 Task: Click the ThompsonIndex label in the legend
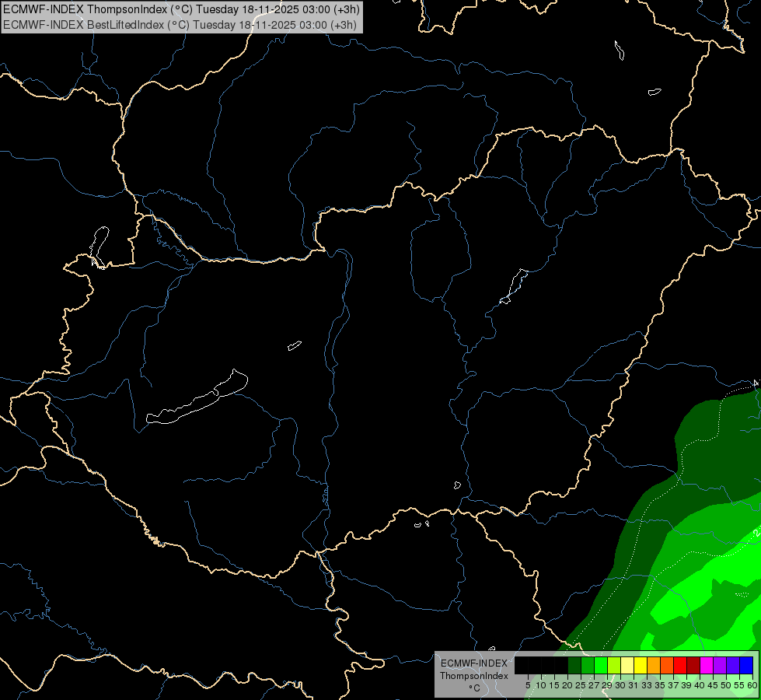point(473,676)
